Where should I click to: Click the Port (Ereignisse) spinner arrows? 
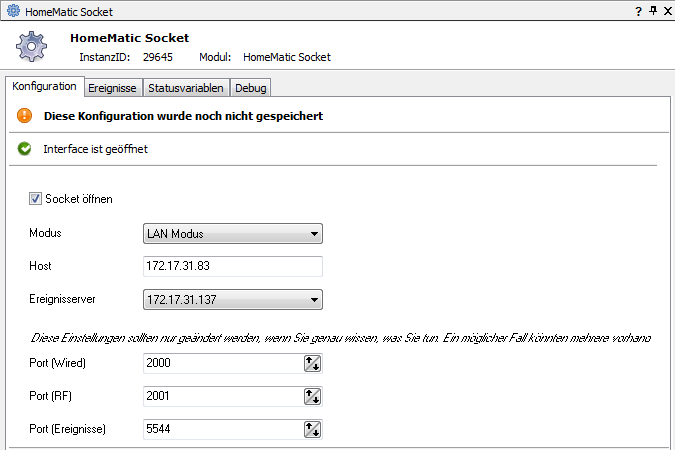312,429
